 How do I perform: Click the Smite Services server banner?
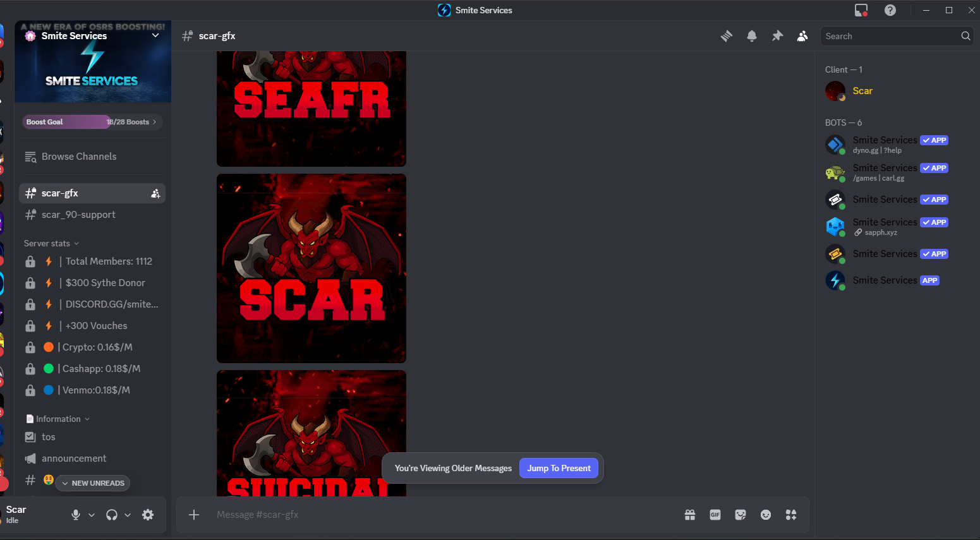93,61
